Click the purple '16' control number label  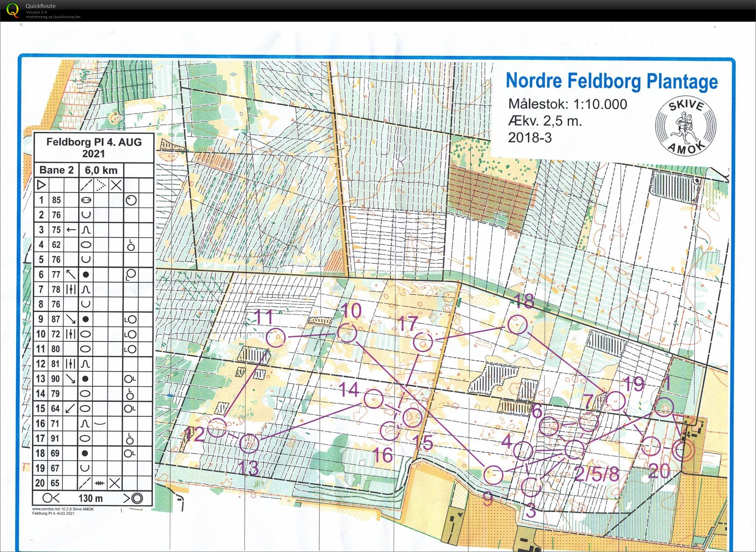tap(383, 455)
